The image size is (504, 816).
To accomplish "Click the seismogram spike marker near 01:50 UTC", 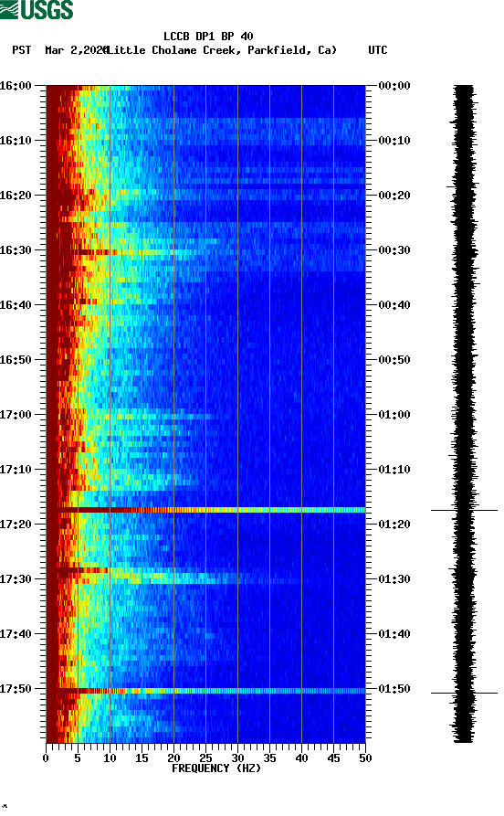I will 464,694.
